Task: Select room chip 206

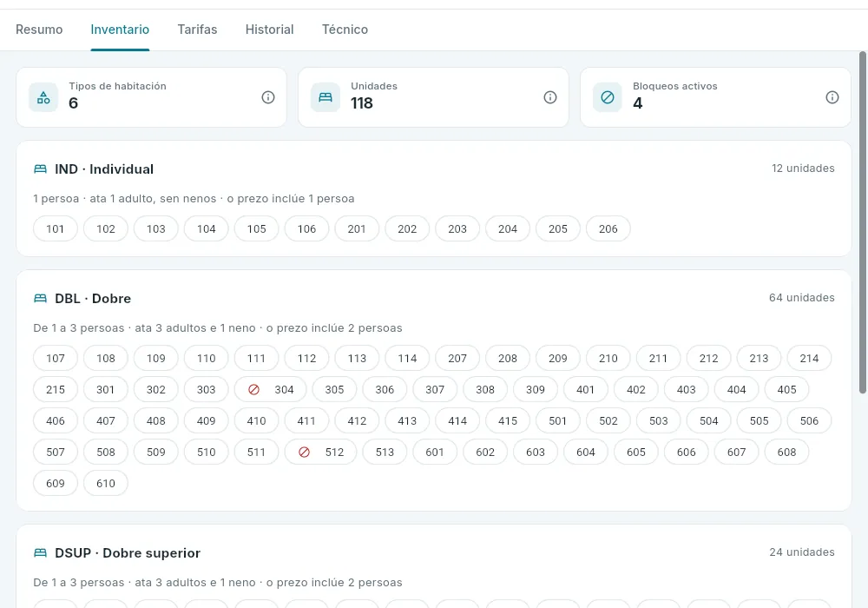Action: tap(608, 228)
